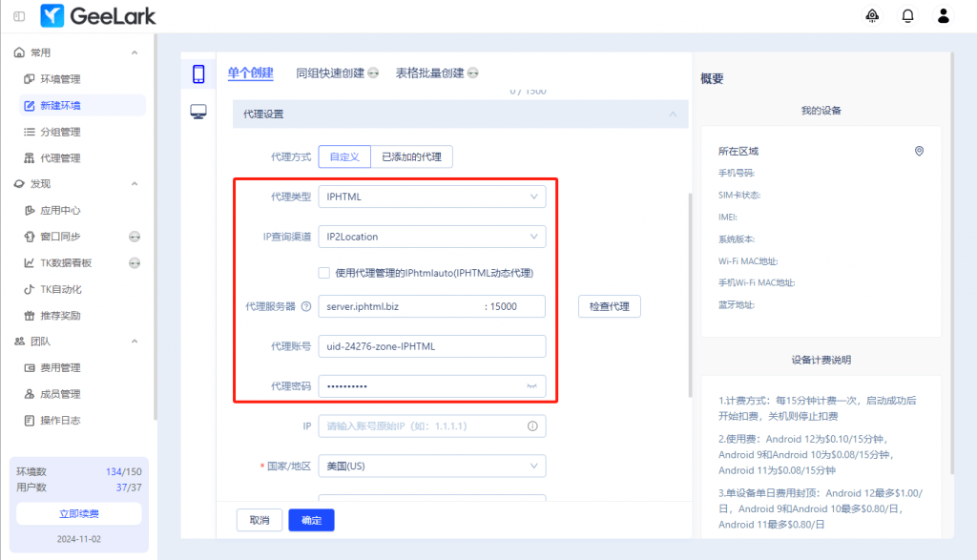This screenshot has width=977, height=560.
Task: Select the desktop computer device icon
Action: tap(198, 113)
